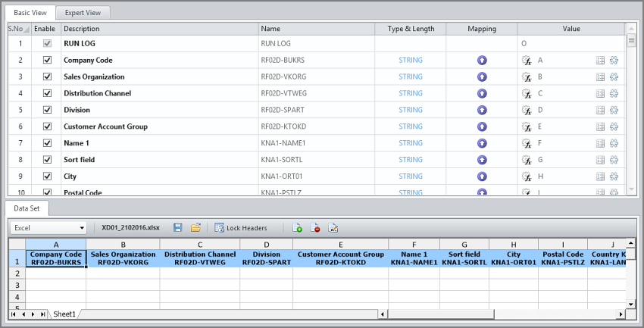This screenshot has width=644, height=328.
Task: Disable the Company Code field checkbox
Action: coord(47,60)
